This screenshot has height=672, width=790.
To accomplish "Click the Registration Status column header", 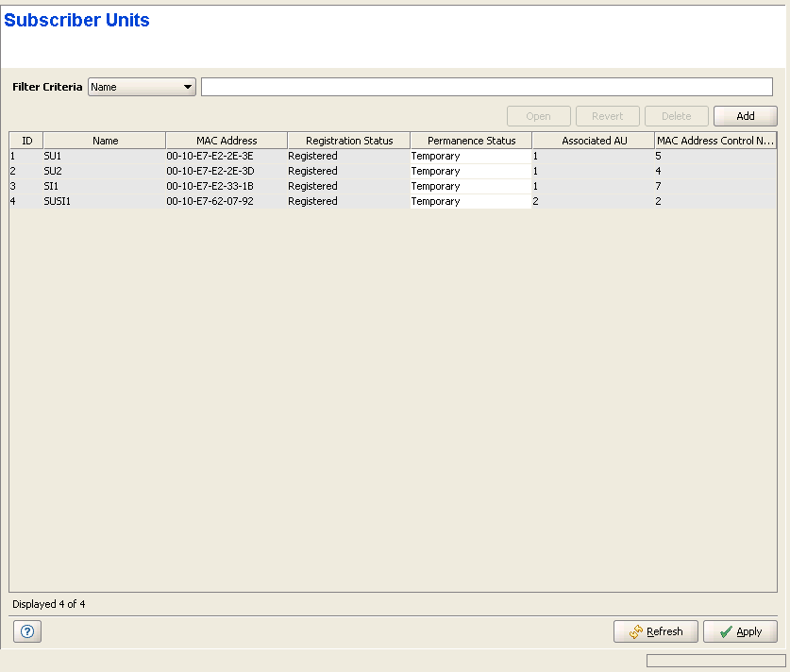I will pyautogui.click(x=348, y=141).
